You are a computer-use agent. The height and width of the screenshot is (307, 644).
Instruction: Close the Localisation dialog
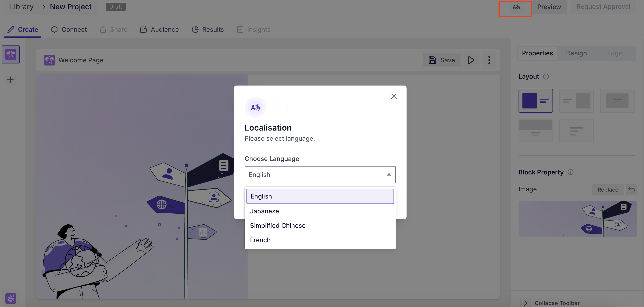[394, 96]
